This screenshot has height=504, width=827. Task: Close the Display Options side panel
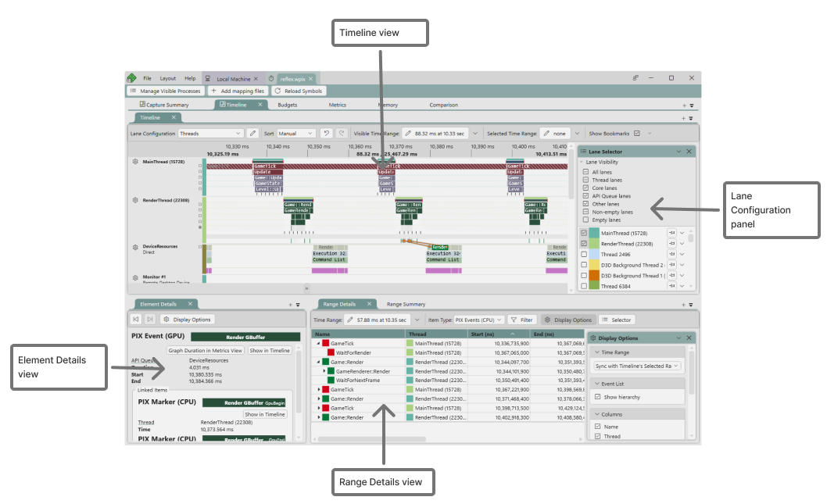(689, 338)
